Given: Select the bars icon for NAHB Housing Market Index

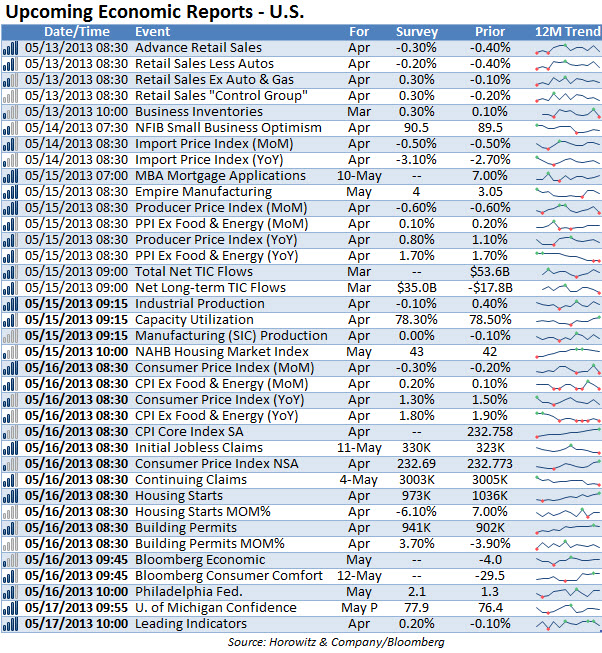Looking at the screenshot, I should coord(10,352).
